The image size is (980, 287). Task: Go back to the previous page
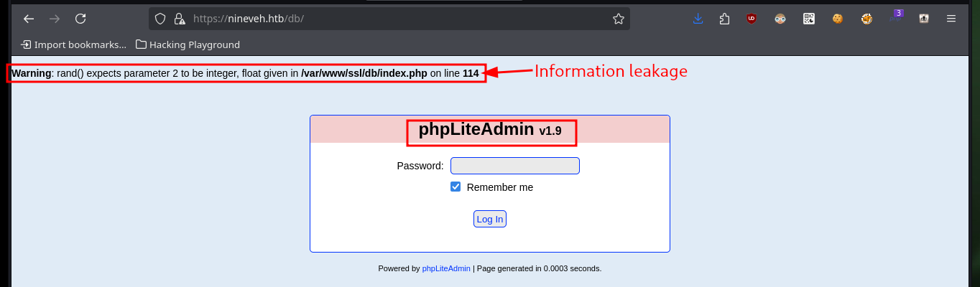point(29,19)
